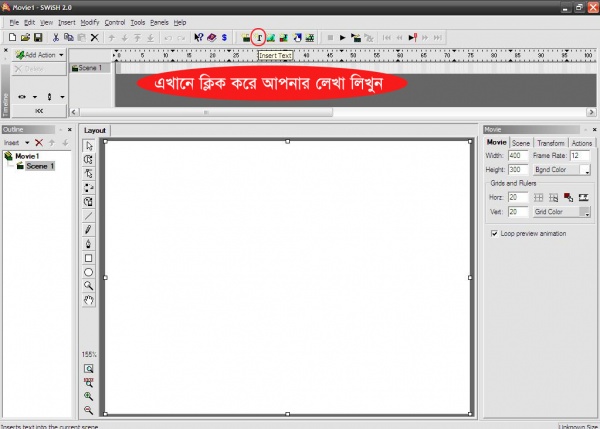Select the Pencil tool
This screenshot has width=600, height=429.
pyautogui.click(x=88, y=230)
